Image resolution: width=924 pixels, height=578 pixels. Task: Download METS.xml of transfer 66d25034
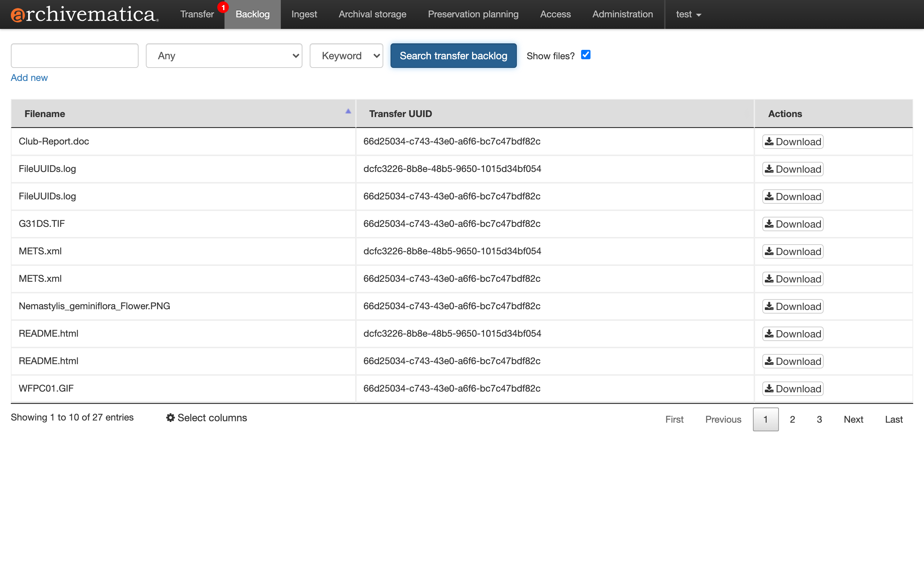(793, 279)
